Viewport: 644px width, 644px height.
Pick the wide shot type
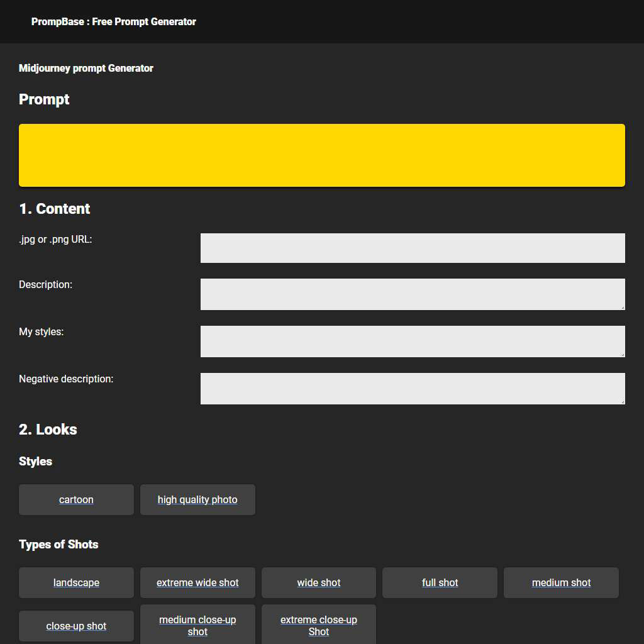(x=318, y=582)
